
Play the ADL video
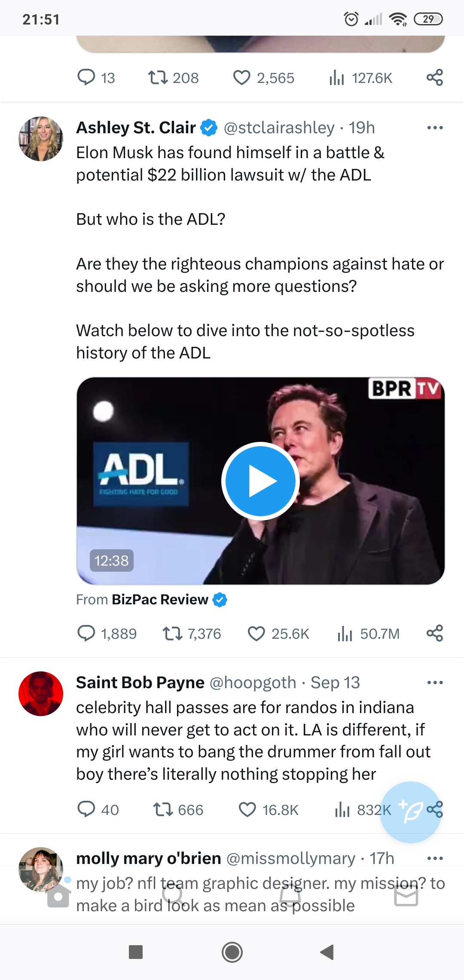tap(260, 481)
